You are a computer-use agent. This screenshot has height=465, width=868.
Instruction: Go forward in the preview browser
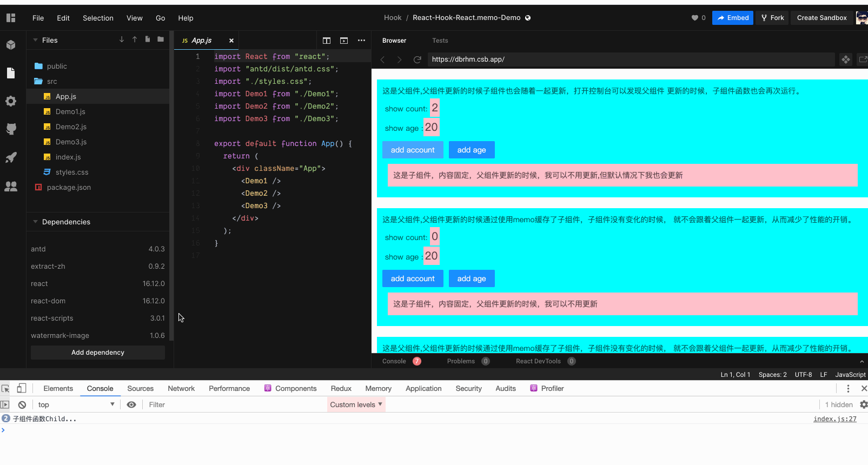pos(400,59)
